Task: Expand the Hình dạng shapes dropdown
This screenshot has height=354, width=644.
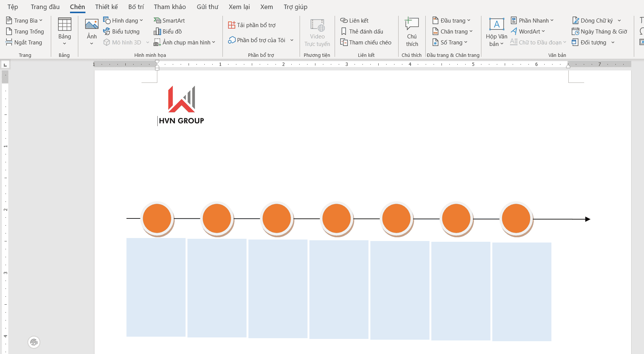Action: click(x=123, y=20)
